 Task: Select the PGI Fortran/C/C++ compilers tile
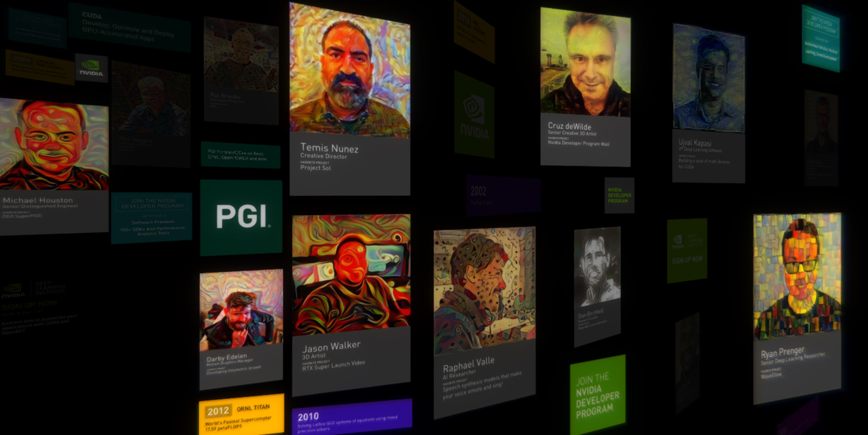240,154
